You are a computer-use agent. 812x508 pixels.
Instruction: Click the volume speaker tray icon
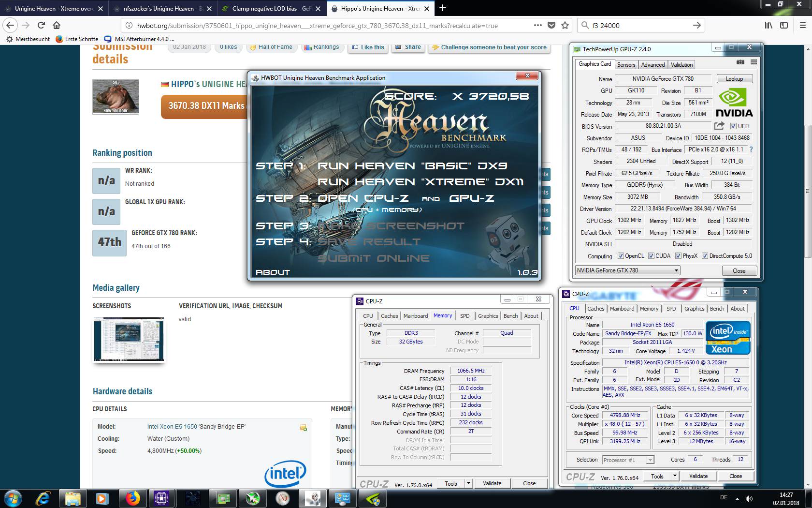click(x=749, y=498)
